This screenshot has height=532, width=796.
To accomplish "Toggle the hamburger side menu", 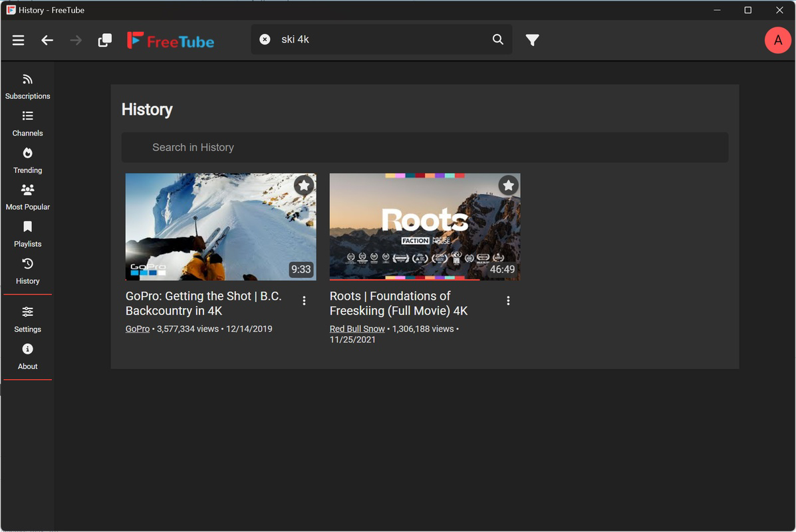I will pos(18,40).
